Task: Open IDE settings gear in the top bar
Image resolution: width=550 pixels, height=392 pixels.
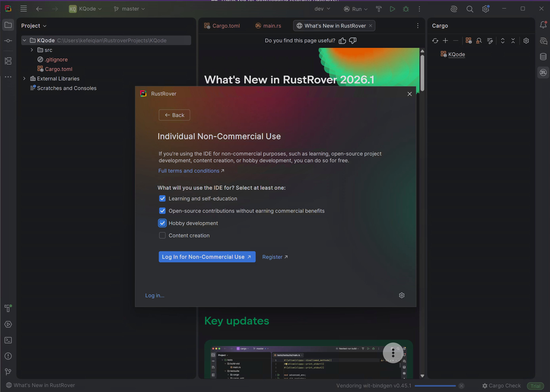Action: point(486,9)
